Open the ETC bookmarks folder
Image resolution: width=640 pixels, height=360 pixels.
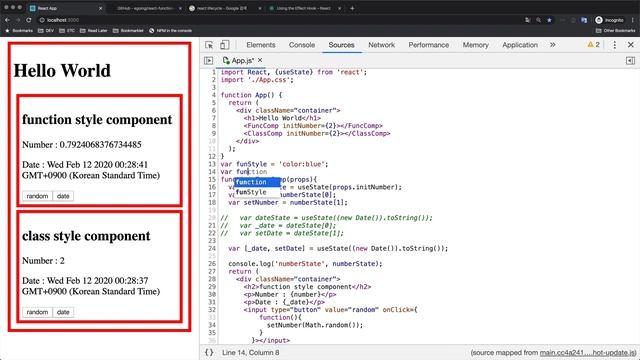coord(67,31)
